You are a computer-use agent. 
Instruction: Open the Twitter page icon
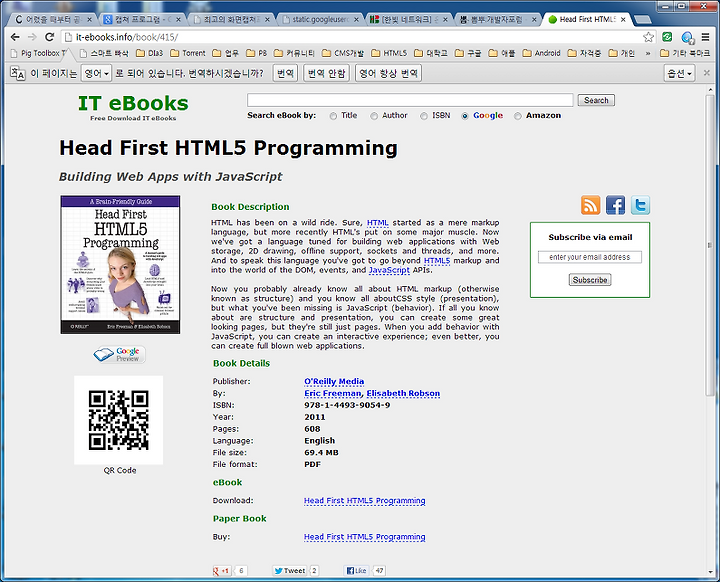click(x=640, y=205)
